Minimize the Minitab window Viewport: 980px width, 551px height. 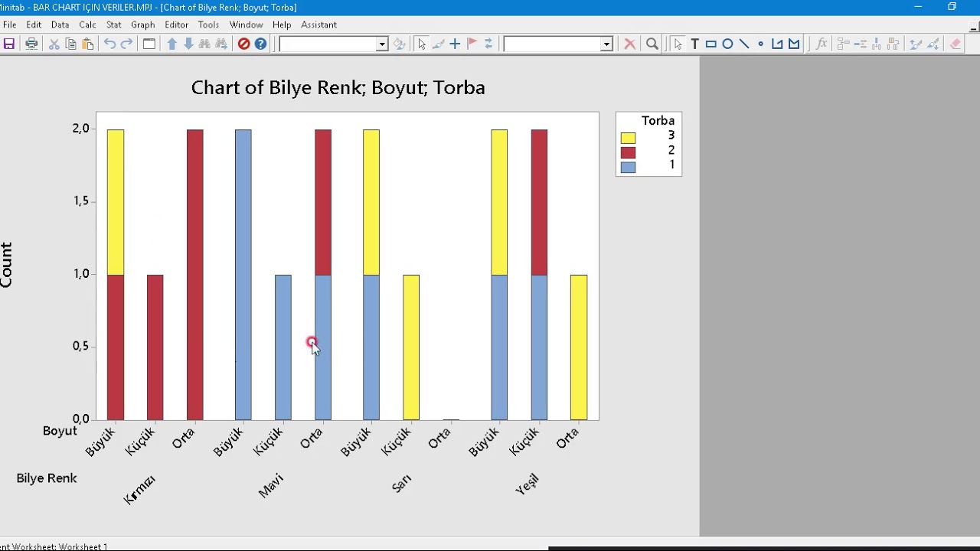(918, 7)
